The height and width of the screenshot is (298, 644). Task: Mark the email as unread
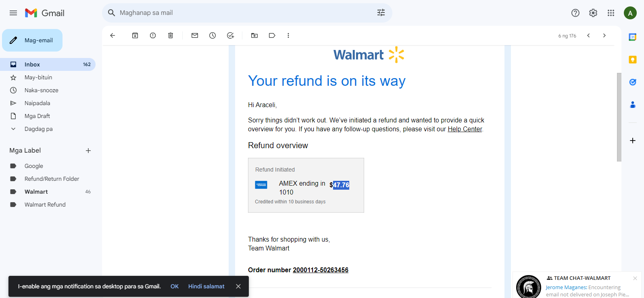pyautogui.click(x=195, y=35)
